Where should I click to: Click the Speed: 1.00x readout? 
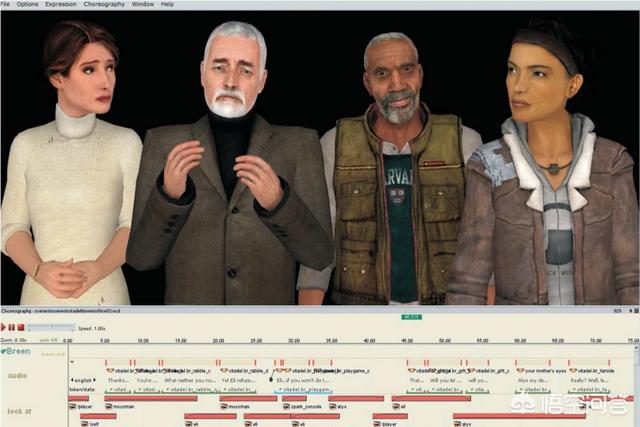pos(92,328)
